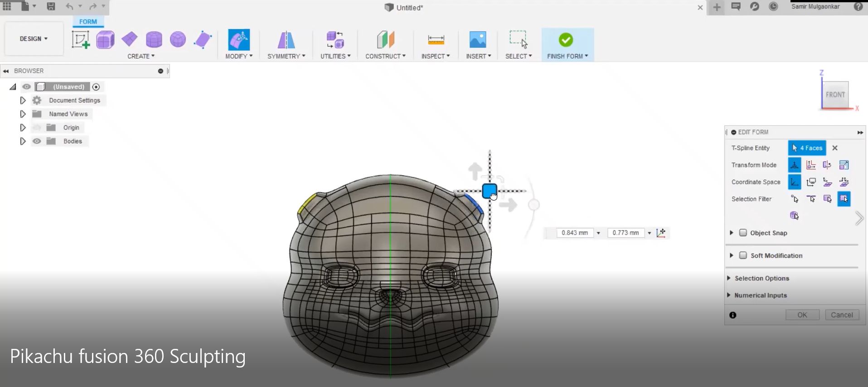This screenshot has height=387, width=868.
Task: Select the T-Spline Box tool
Action: [105, 39]
